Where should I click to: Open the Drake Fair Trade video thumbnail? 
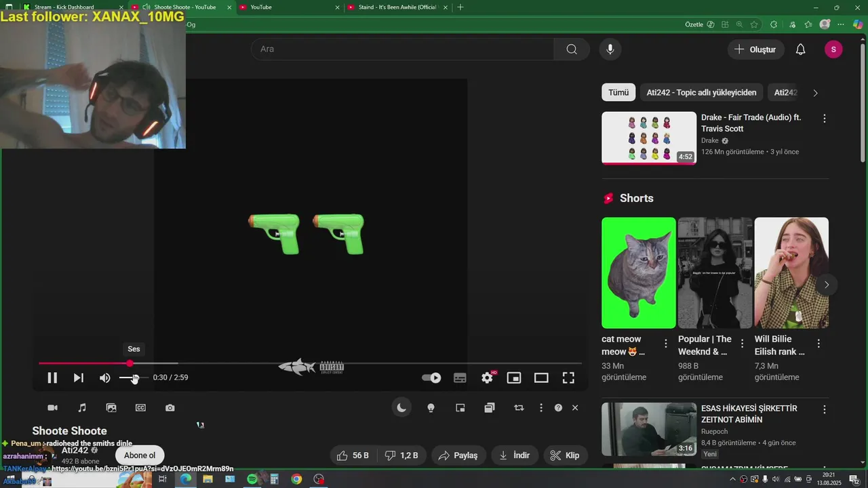[649, 138]
